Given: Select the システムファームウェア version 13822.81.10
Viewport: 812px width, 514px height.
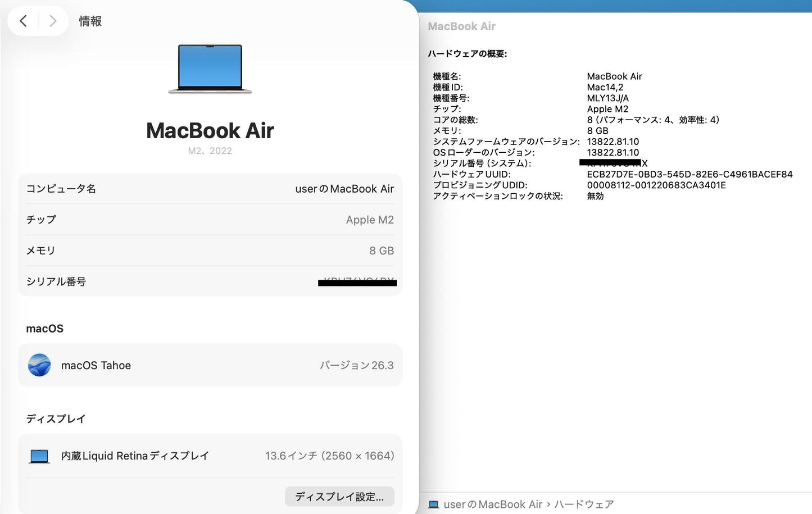Looking at the screenshot, I should point(613,142).
